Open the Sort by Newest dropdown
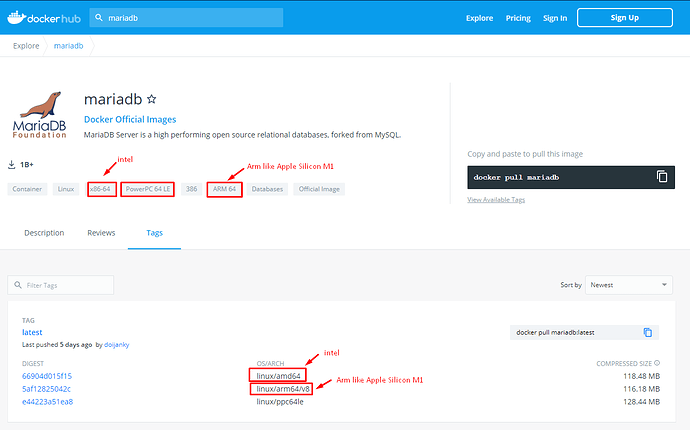This screenshot has width=690, height=430. click(628, 285)
